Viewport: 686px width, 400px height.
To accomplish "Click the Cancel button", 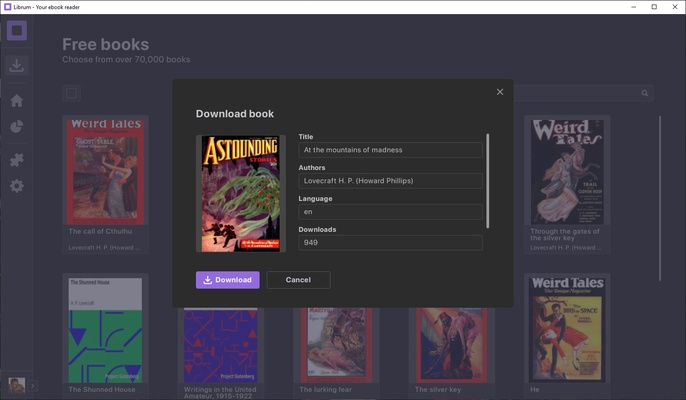I will click(298, 280).
